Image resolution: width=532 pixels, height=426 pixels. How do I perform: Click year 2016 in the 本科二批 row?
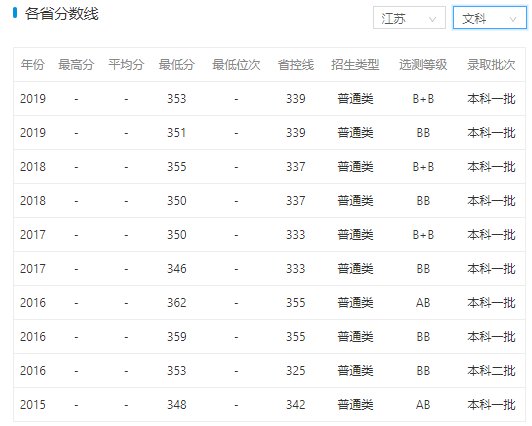(x=33, y=371)
